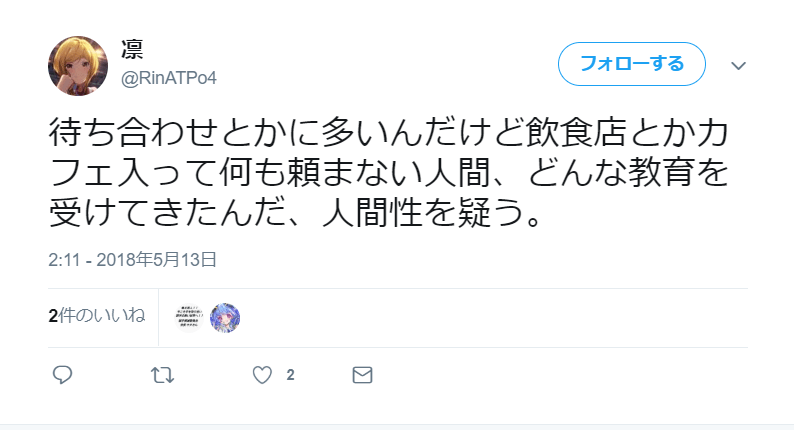This screenshot has width=794, height=430.
Task: Open the @RinATPo4 handle link
Action: click(169, 78)
